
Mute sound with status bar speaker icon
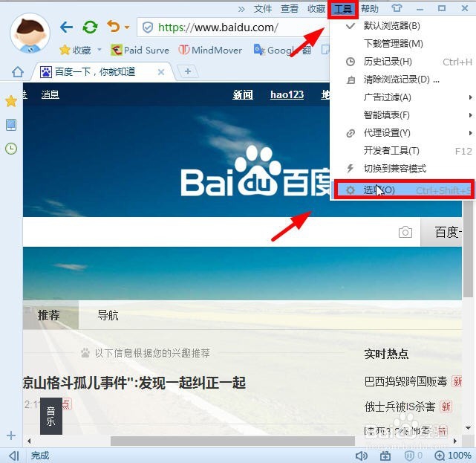361,456
